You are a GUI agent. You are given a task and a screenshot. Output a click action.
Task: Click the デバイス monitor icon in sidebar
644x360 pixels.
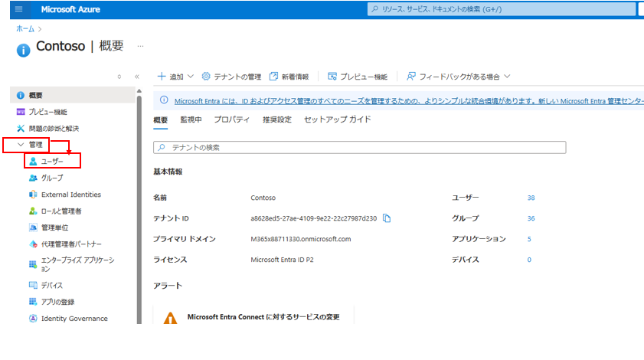(x=33, y=285)
